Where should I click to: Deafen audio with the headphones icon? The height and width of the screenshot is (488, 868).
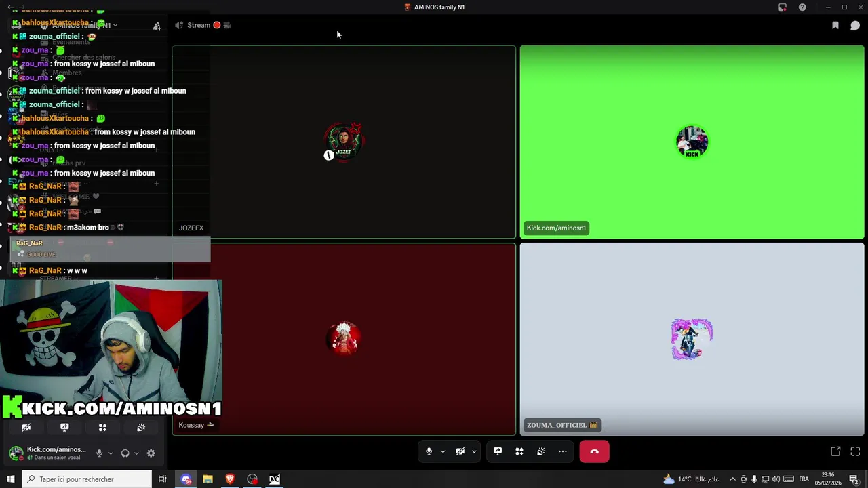click(x=125, y=453)
